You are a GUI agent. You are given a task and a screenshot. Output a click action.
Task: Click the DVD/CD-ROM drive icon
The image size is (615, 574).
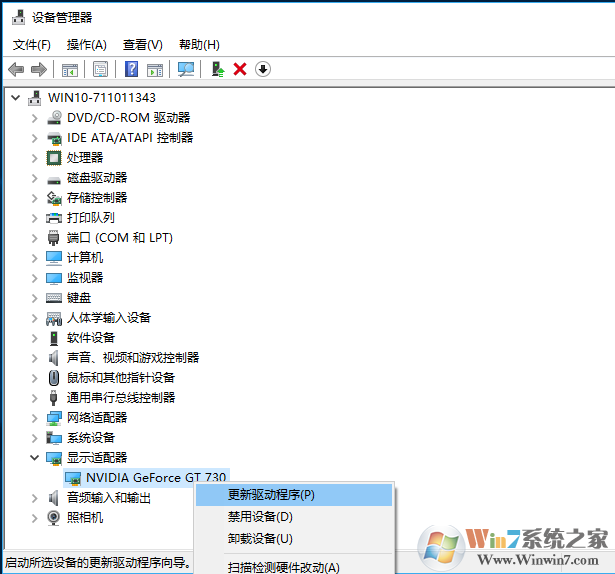(x=54, y=118)
